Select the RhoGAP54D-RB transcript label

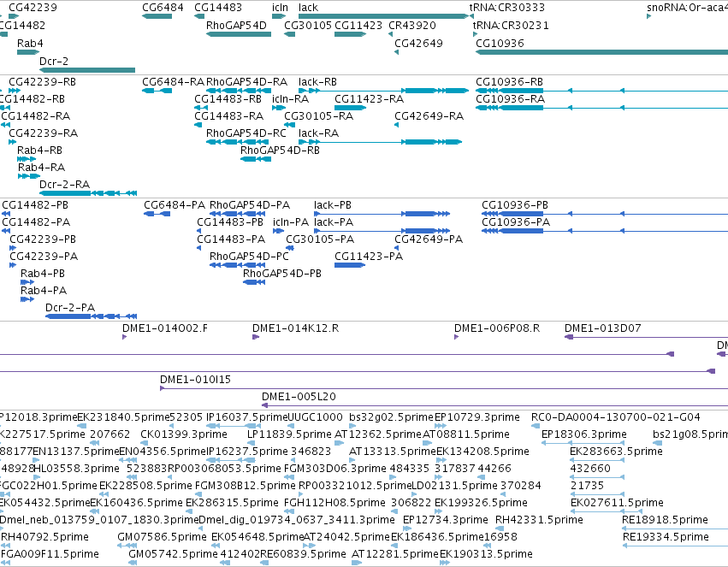click(280, 151)
